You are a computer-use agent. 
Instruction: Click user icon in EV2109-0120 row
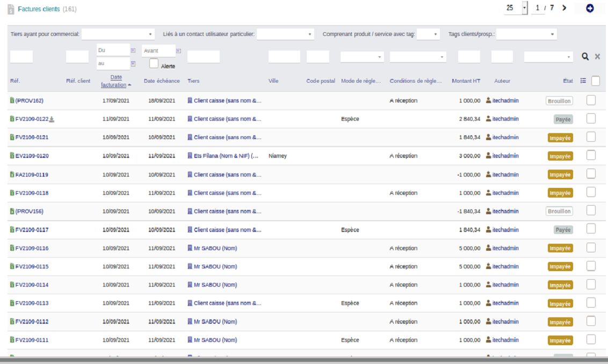click(489, 156)
